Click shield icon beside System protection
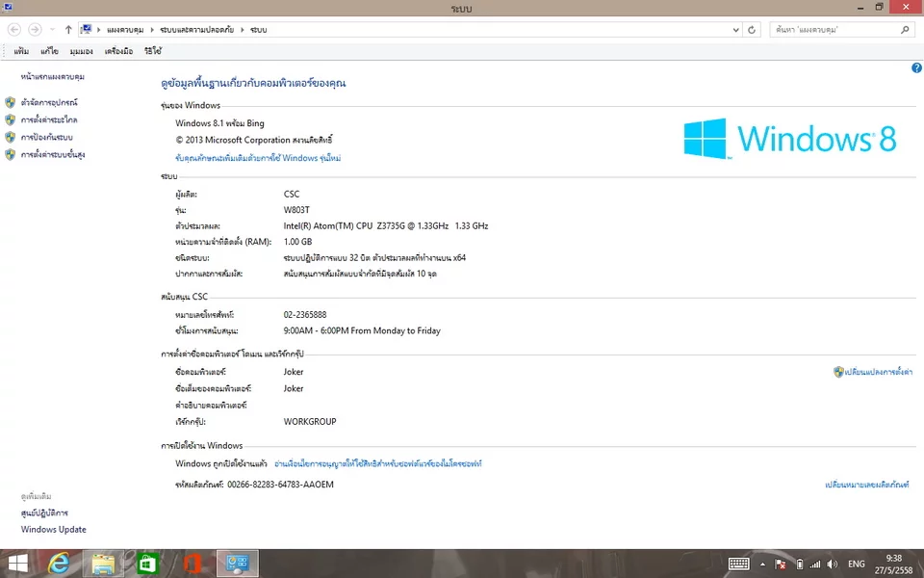 pos(10,138)
